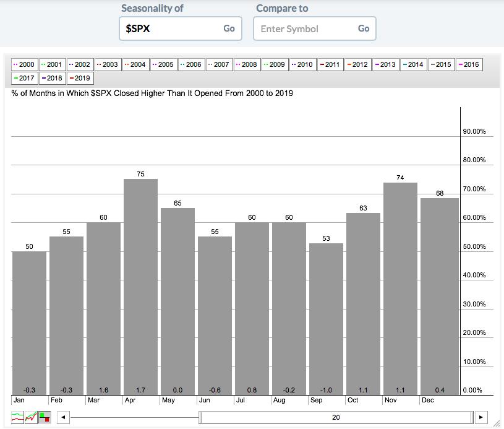The image size is (504, 429).
Task: Select the histogram bar chart mode icon
Action: pyautogui.click(x=45, y=417)
